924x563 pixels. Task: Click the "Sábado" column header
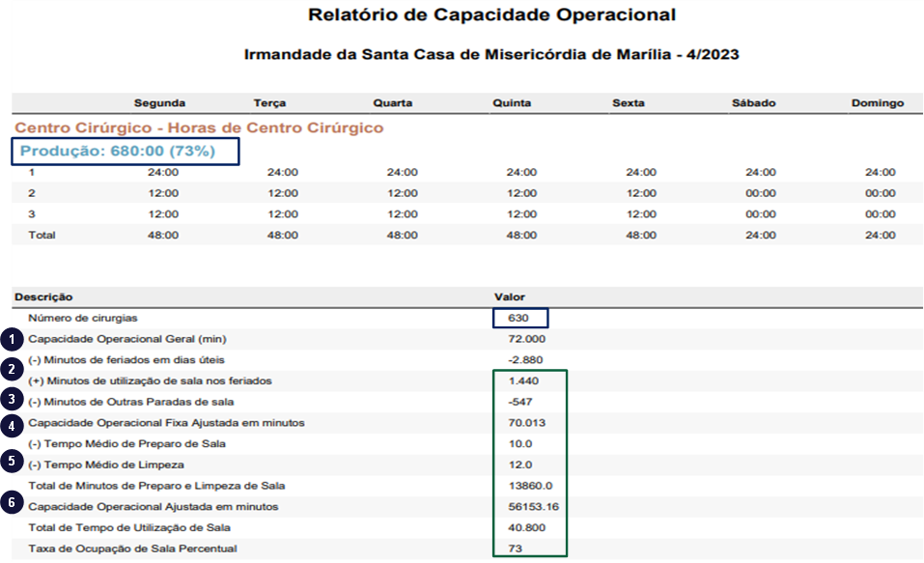[x=754, y=103]
